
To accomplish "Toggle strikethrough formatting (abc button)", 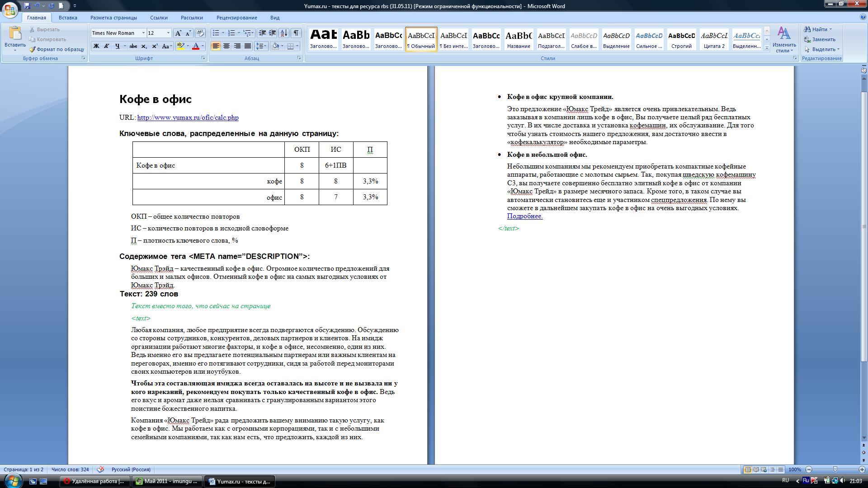I will coord(133,46).
